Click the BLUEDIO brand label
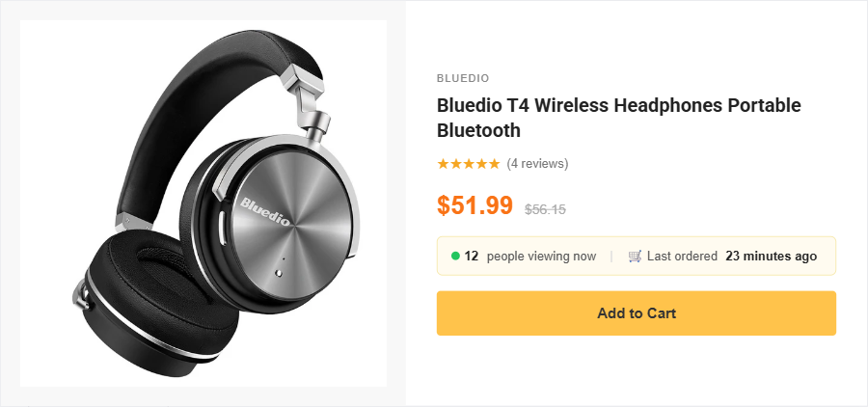Image resolution: width=868 pixels, height=407 pixels. click(x=463, y=78)
